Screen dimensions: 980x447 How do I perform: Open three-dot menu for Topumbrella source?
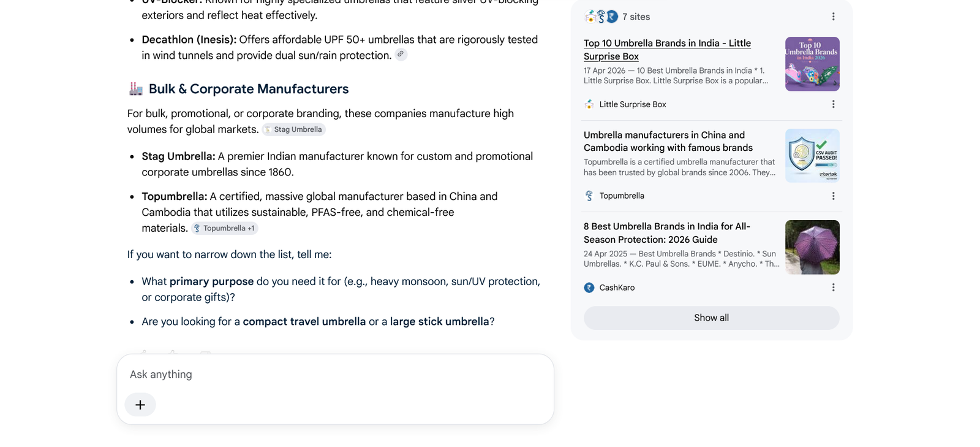tap(833, 196)
